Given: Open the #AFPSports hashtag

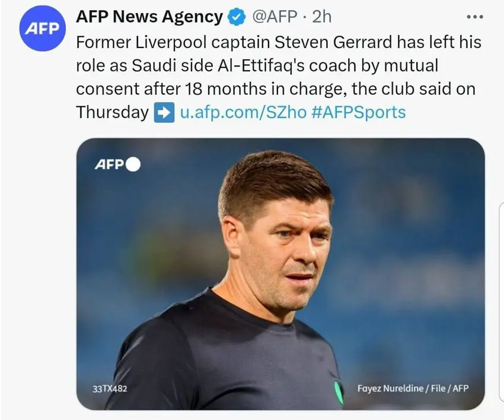Looking at the screenshot, I should pyautogui.click(x=358, y=112).
